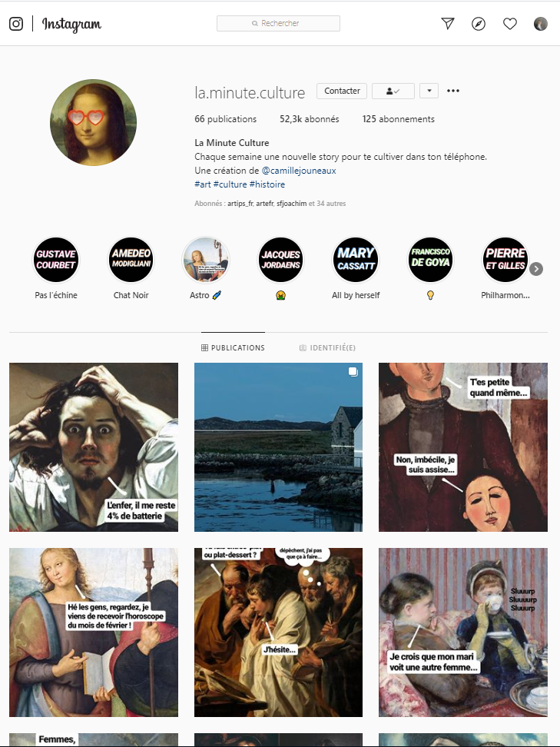Show next story highlights with arrow
The height and width of the screenshot is (747, 560).
click(536, 269)
